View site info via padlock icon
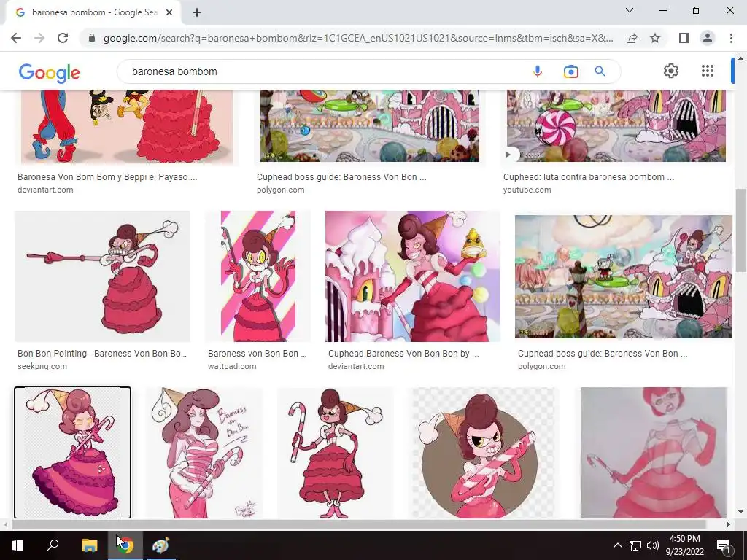 (x=92, y=38)
